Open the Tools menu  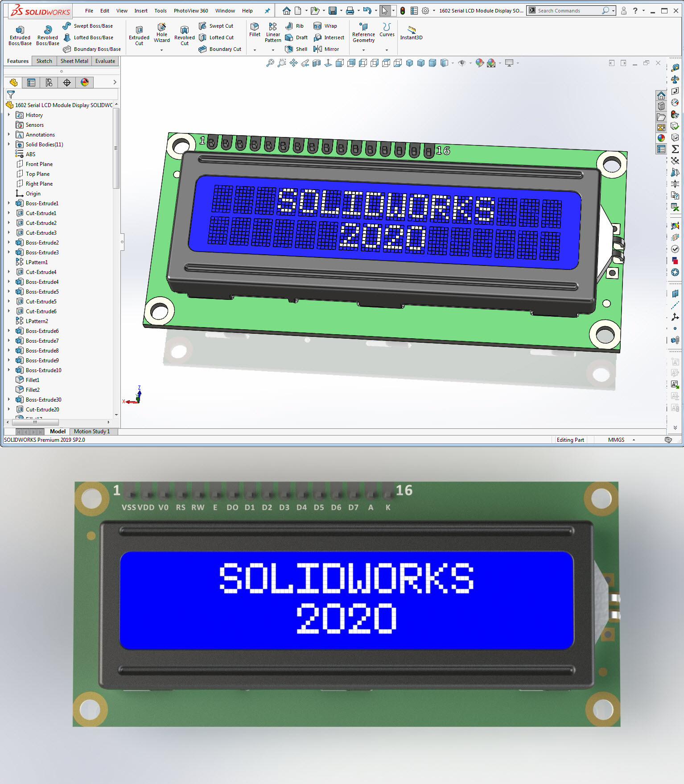click(161, 11)
